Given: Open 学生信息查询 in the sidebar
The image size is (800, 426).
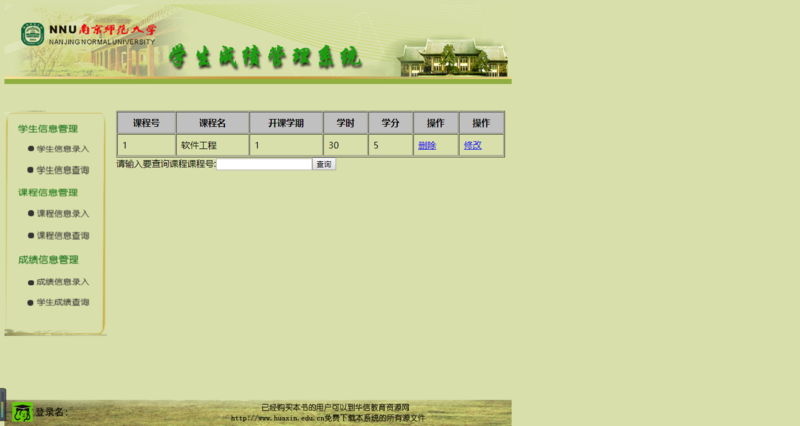Looking at the screenshot, I should coord(63,170).
